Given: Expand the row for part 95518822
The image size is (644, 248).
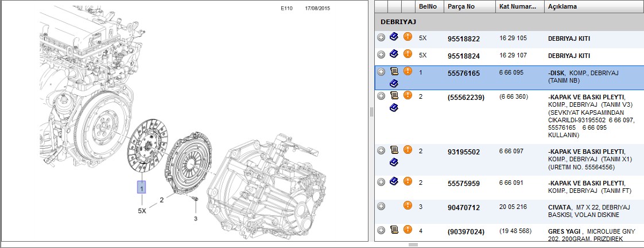Looking at the screenshot, I should click(x=381, y=37).
